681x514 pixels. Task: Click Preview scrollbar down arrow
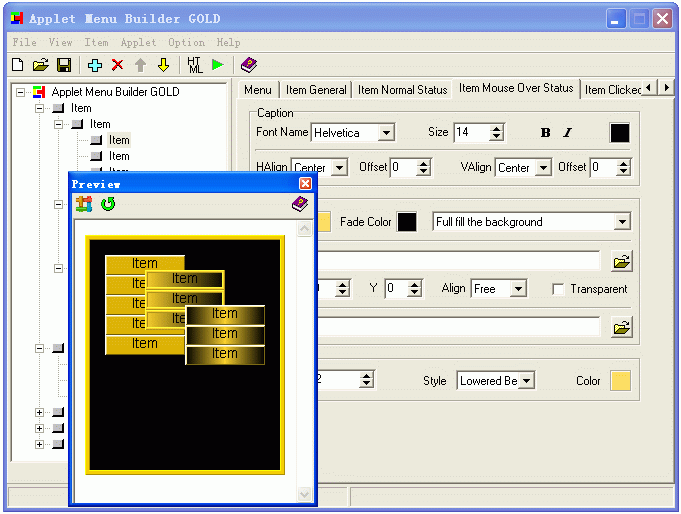(x=305, y=494)
